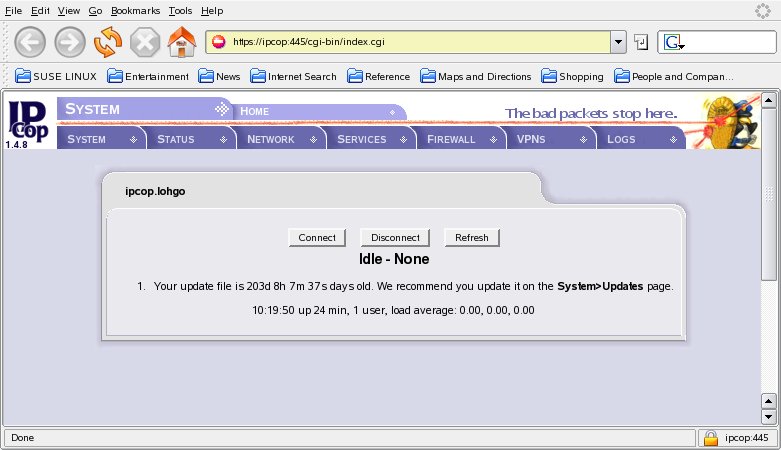The width and height of the screenshot is (781, 450).
Task: Expand the Services navigation menu
Action: pyautogui.click(x=368, y=139)
